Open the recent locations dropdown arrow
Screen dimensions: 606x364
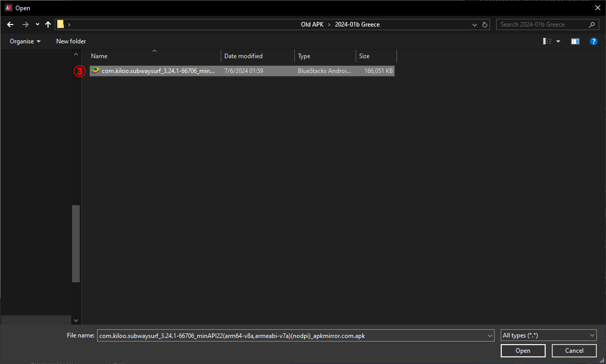click(37, 25)
